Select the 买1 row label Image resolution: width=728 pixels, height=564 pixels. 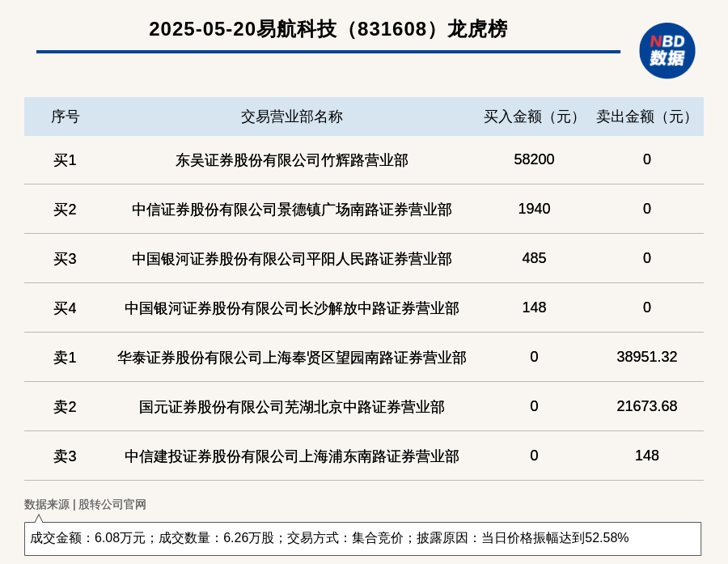65,160
